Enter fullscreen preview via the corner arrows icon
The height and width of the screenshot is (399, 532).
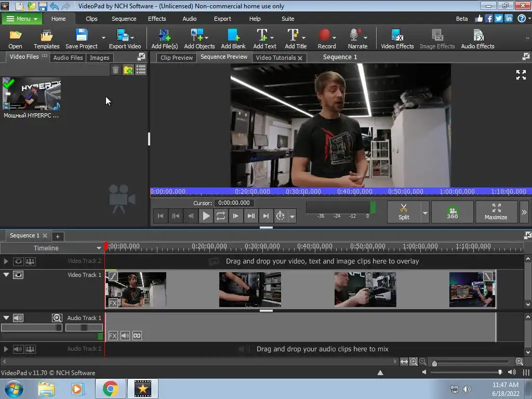click(521, 75)
